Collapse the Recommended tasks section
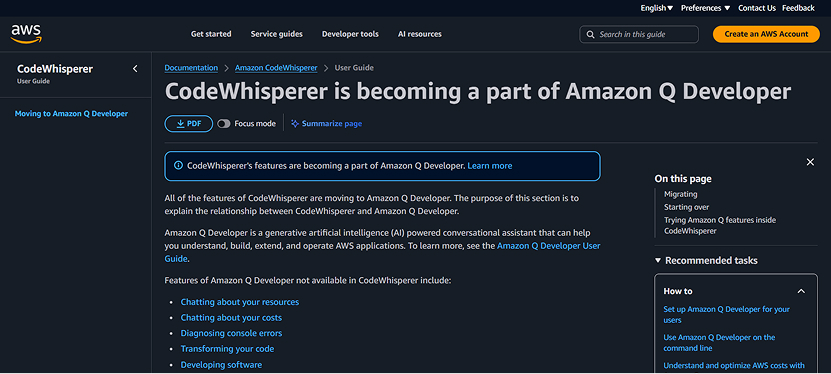Viewport: 831px width, 374px height. pos(658,261)
